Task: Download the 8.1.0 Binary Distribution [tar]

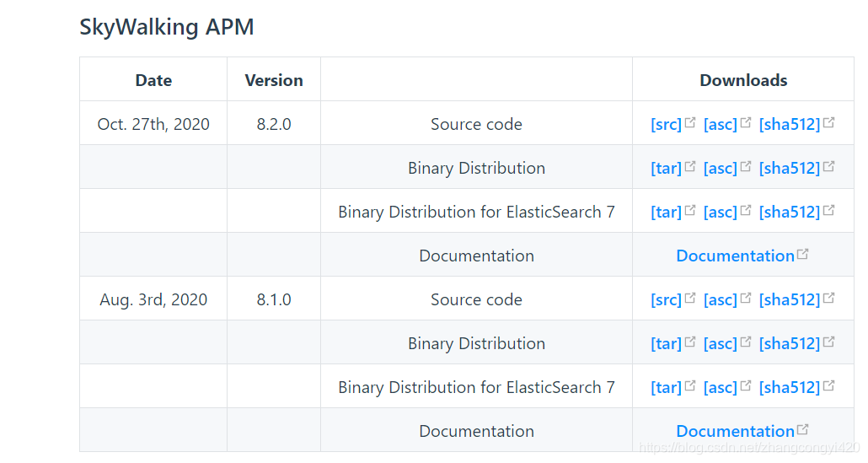Action: coord(666,343)
